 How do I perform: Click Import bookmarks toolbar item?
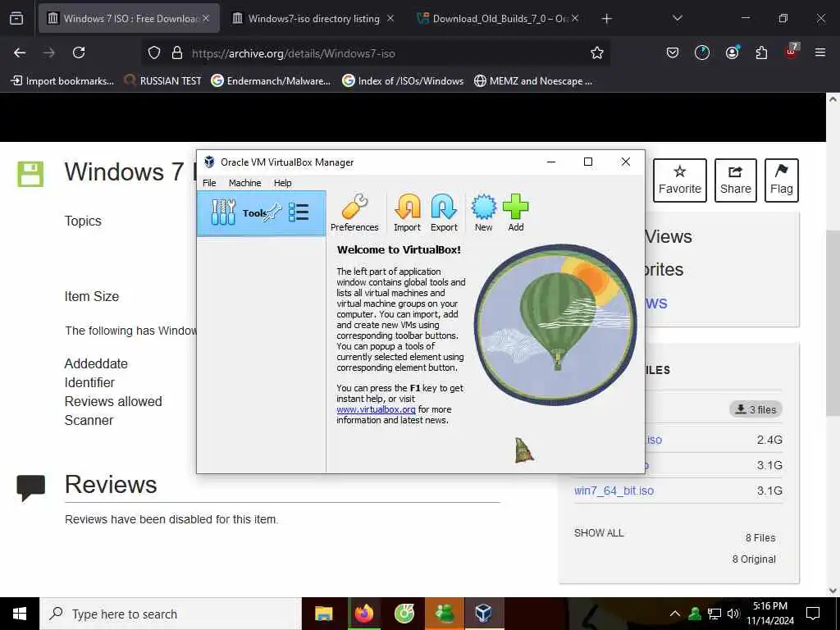coord(62,81)
